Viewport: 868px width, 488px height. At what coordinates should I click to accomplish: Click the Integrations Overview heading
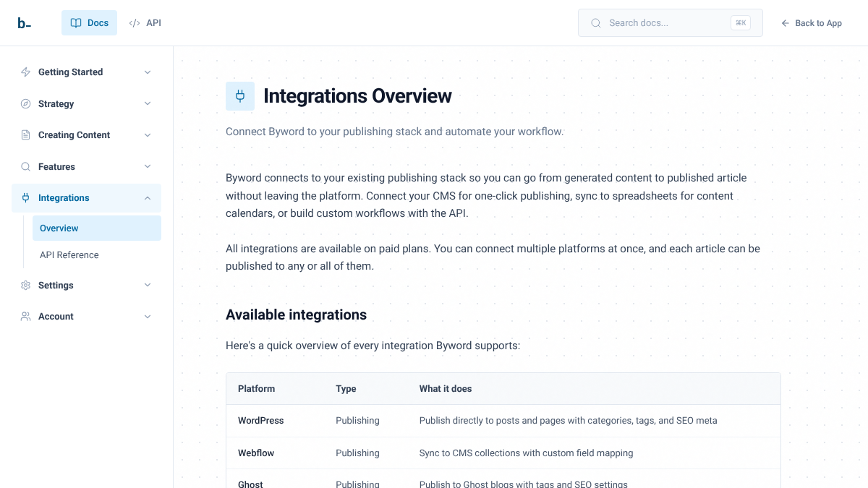tap(357, 96)
